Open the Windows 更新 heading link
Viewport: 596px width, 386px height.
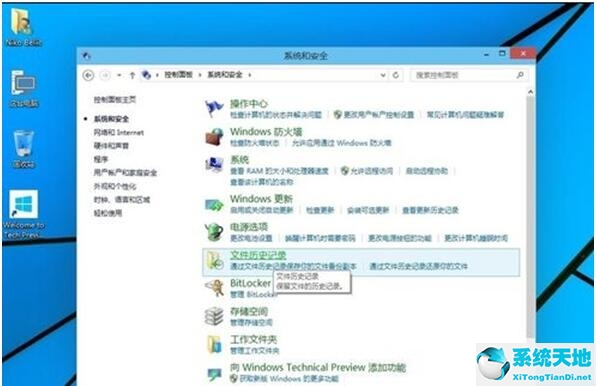tap(262, 199)
